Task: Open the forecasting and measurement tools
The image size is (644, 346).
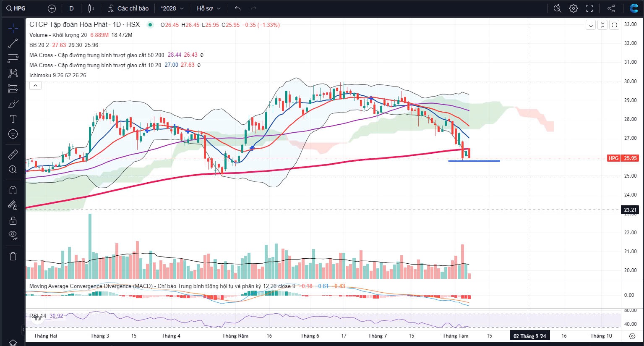Action: (13, 89)
